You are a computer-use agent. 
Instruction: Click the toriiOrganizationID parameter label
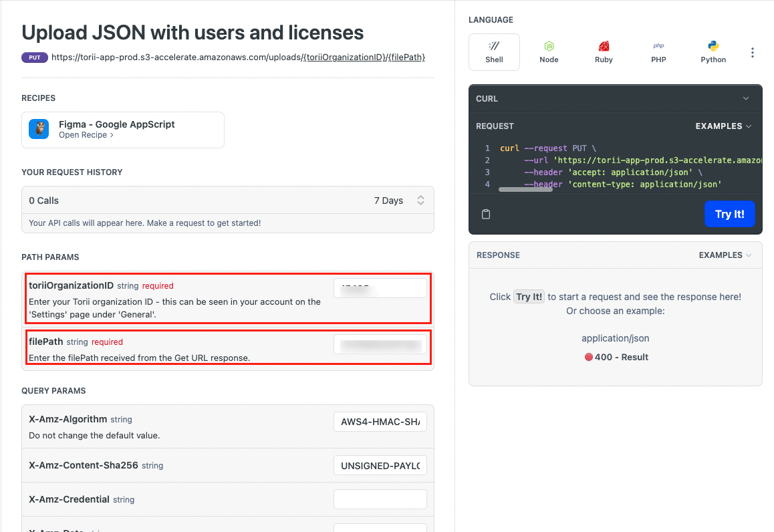point(71,285)
